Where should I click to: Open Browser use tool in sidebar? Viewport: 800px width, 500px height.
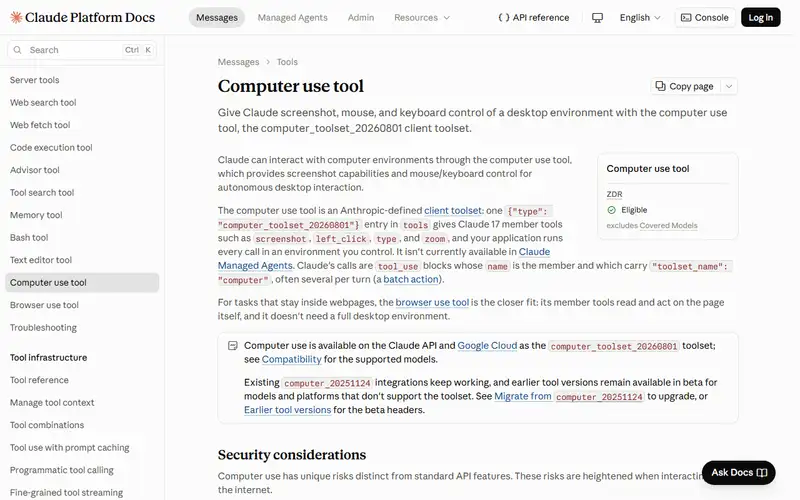(44, 305)
